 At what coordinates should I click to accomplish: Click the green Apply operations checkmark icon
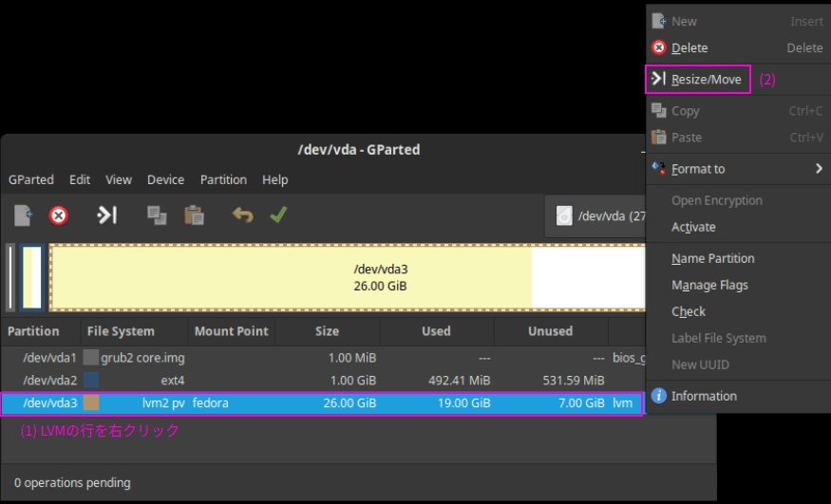point(278,215)
